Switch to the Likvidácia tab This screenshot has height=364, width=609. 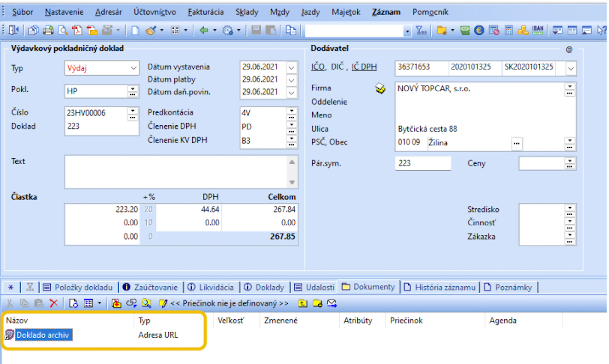pyautogui.click(x=211, y=287)
